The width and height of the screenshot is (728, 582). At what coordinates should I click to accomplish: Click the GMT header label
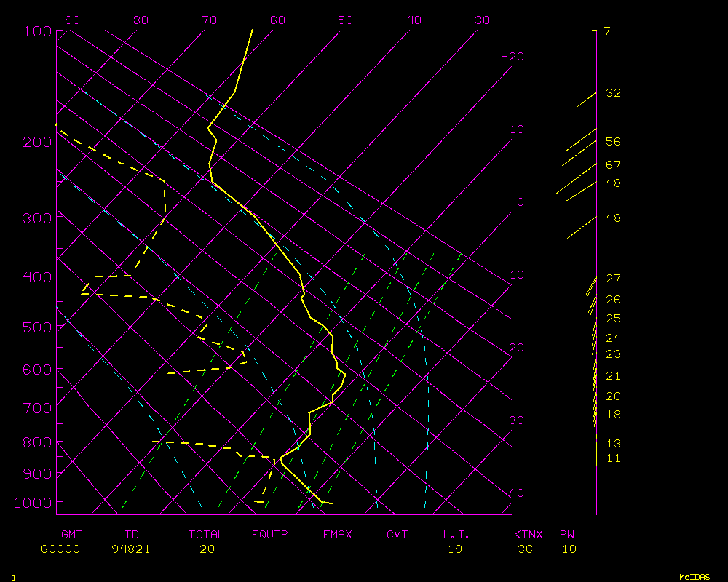(x=72, y=535)
